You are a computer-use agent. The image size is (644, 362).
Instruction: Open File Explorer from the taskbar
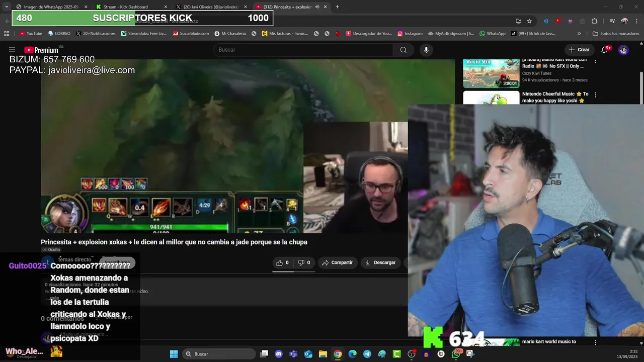tap(323, 354)
